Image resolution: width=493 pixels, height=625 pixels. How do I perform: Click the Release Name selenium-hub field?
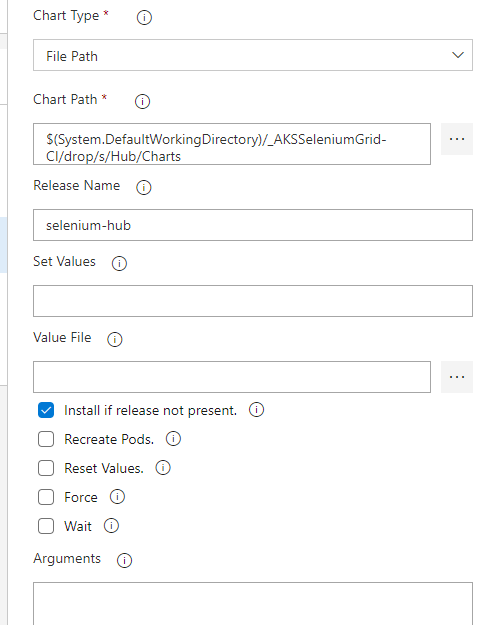pos(253,225)
